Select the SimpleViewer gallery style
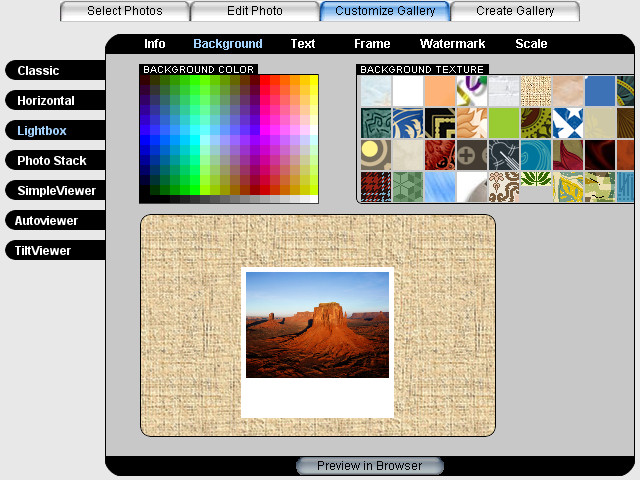This screenshot has width=640, height=480. point(55,191)
